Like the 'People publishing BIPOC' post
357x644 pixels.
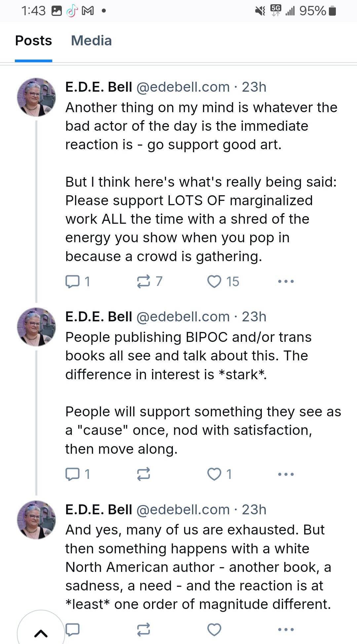pyautogui.click(x=219, y=474)
